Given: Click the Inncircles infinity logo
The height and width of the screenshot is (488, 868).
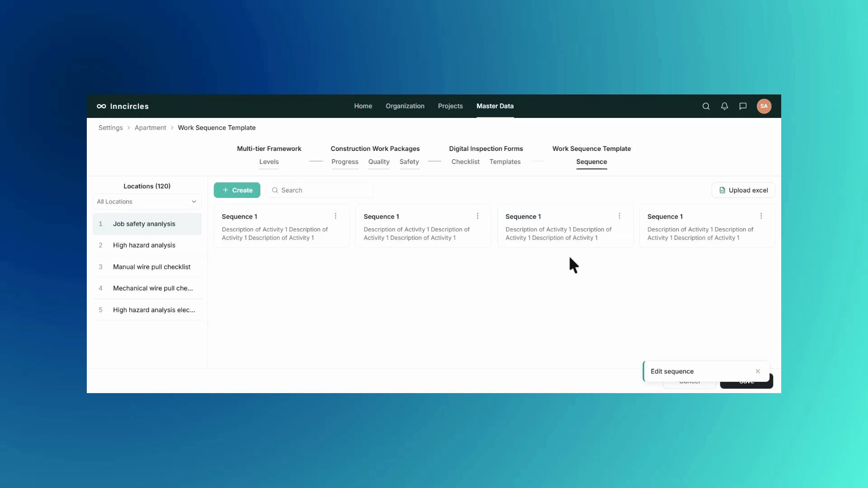Looking at the screenshot, I should [101, 106].
